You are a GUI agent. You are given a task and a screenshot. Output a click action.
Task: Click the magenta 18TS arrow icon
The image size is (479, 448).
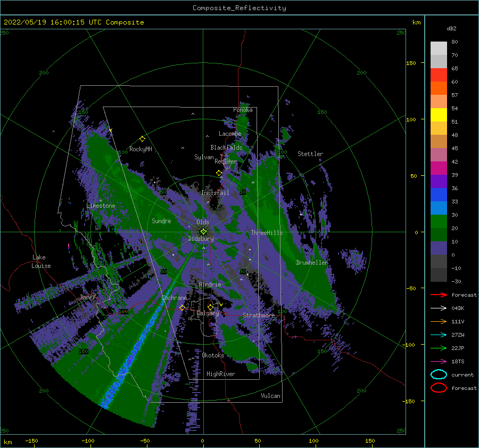439,362
